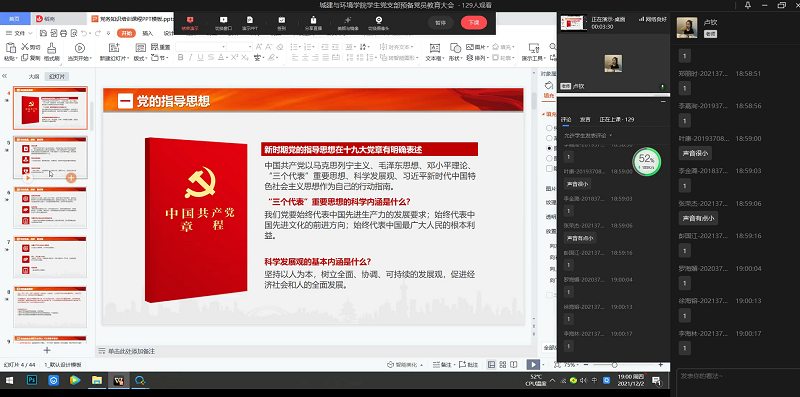Insert a text box
This screenshot has height=397, width=800.
(x=435, y=48)
